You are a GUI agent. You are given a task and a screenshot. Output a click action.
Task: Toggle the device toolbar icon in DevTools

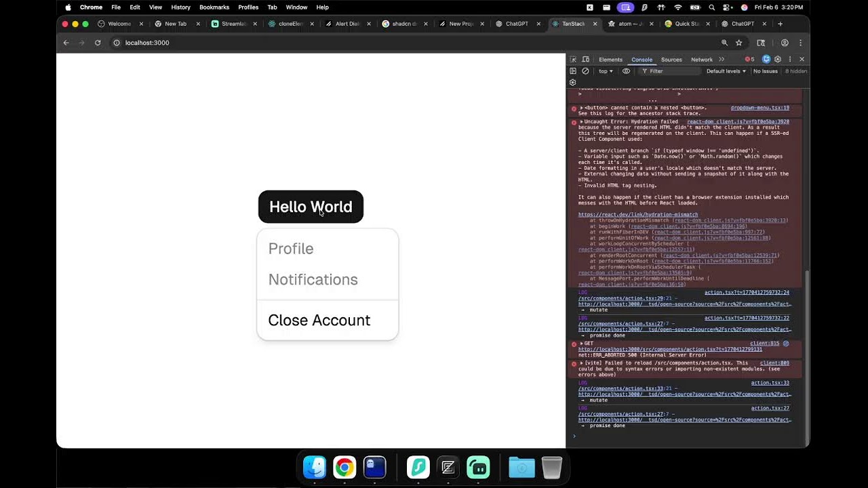click(x=586, y=60)
